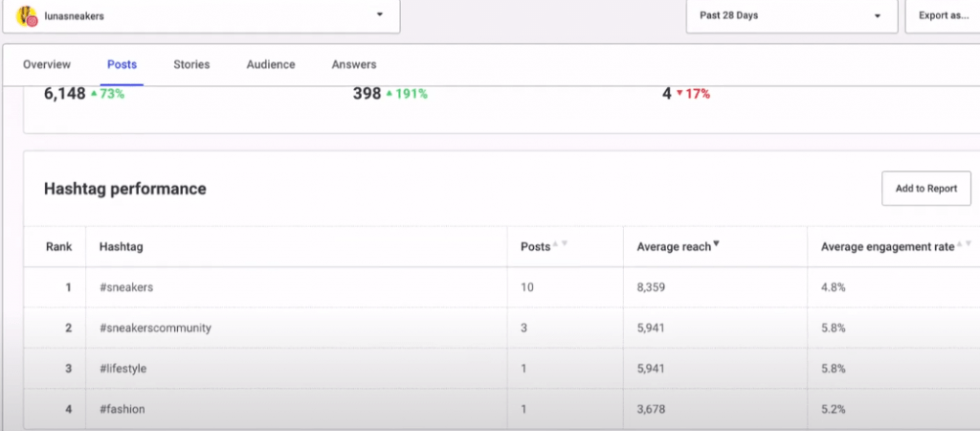Click the 3 posts count for #sneakerscommunity
Viewport: 980px width, 431px height.
point(523,328)
